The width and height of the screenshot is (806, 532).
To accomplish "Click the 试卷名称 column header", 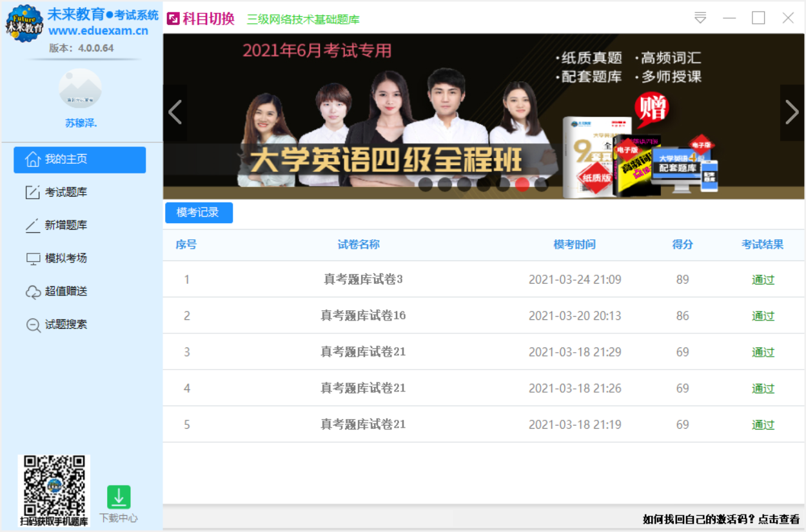I will (359, 244).
